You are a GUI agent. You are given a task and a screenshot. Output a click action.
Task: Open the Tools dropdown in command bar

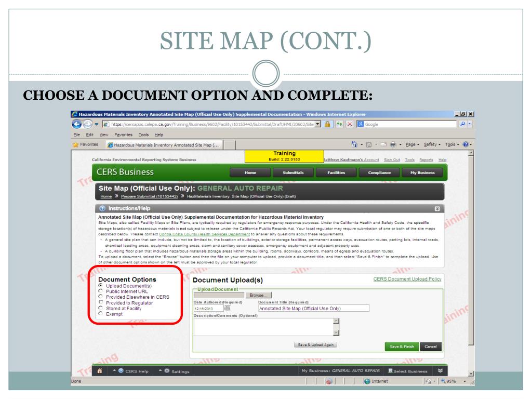pyautogui.click(x=451, y=144)
